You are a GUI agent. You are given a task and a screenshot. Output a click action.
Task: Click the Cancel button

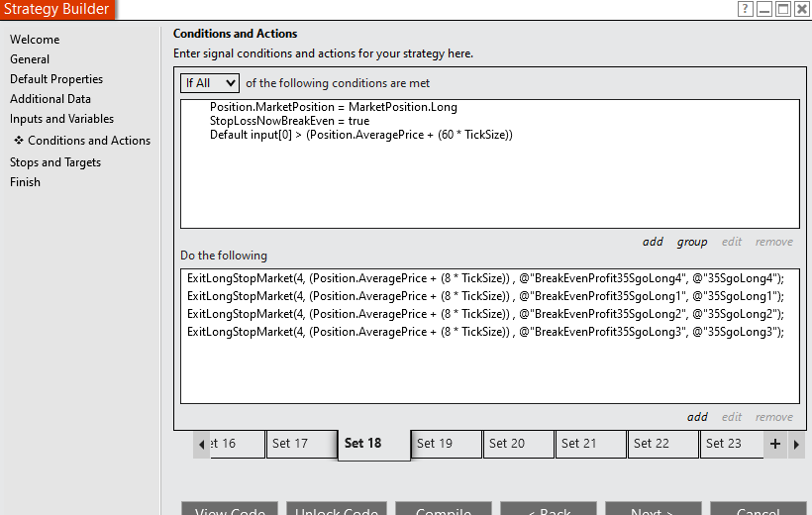759,508
